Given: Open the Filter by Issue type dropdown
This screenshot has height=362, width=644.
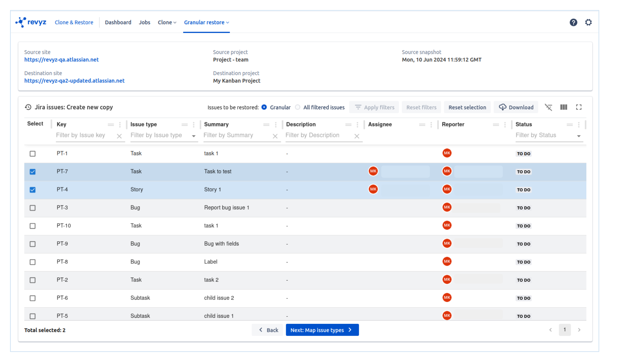Looking at the screenshot, I should tap(194, 136).
